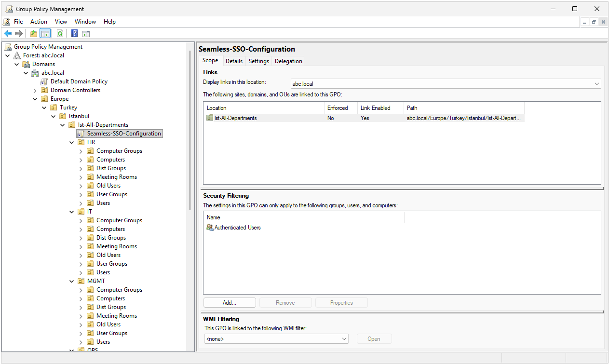The image size is (609, 364).
Task: Click the Location column header
Action: pyautogui.click(x=264, y=108)
